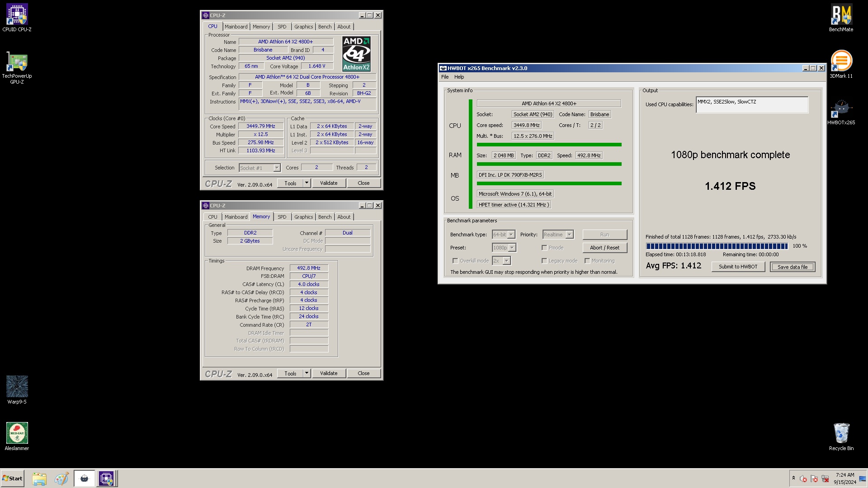The image size is (868, 488).
Task: Click the Memory CPU-Z window title icon
Action: point(206,206)
